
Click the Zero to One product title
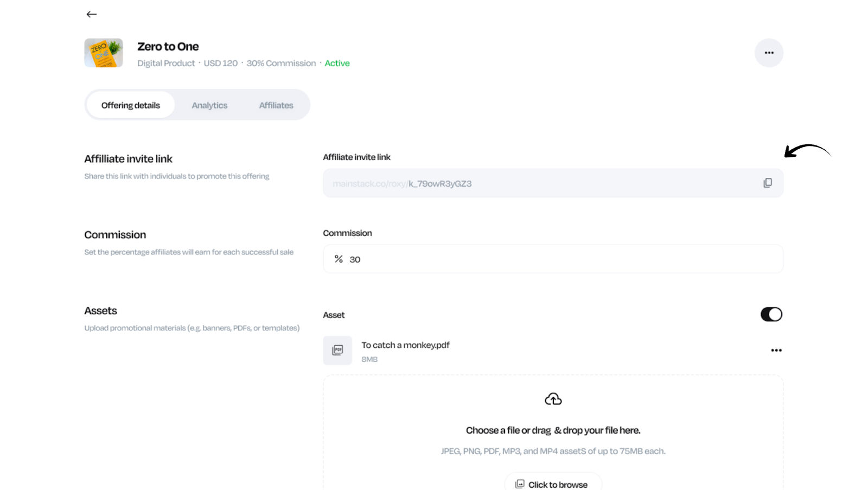168,47
